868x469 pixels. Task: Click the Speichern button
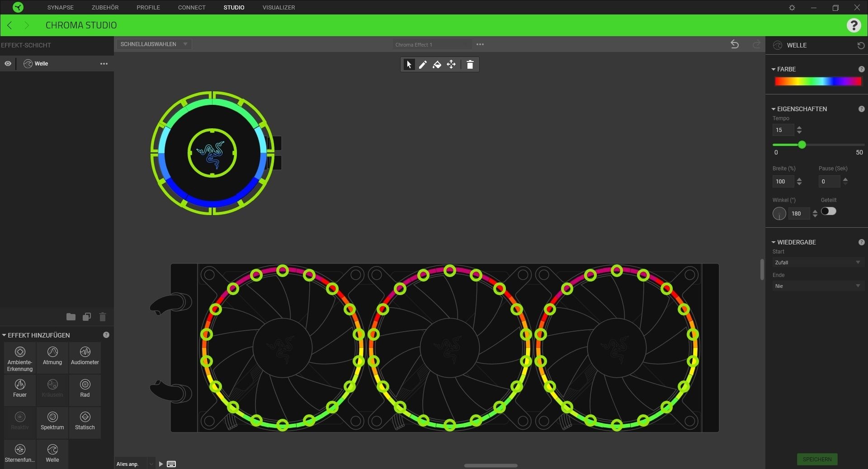pos(817,459)
